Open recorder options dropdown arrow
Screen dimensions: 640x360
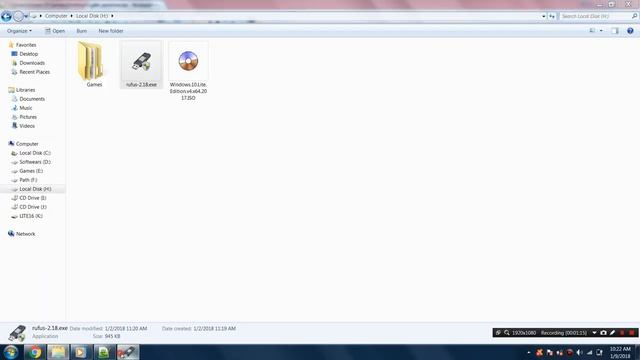[594, 333]
